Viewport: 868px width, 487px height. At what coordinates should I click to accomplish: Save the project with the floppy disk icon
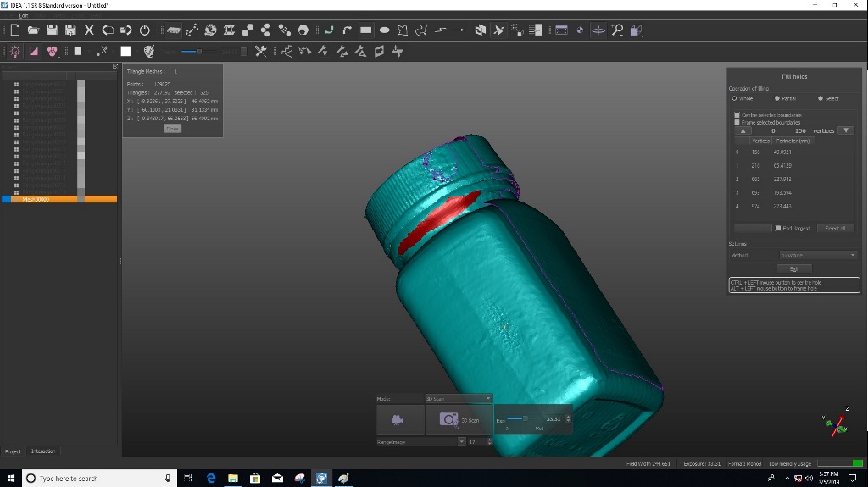[52, 30]
